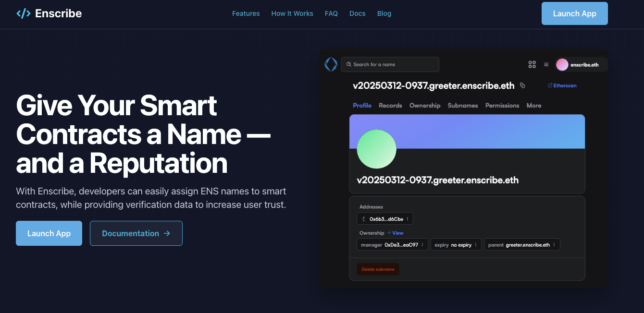Open the Etherscan link
Viewport: 644px width, 313px height.
[x=565, y=85]
